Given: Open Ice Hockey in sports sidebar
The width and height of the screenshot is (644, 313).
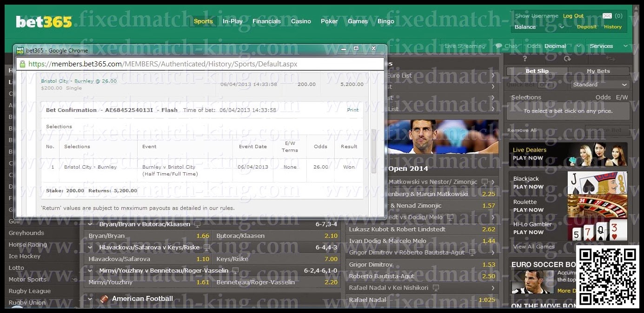Looking at the screenshot, I should pyautogui.click(x=25, y=256).
